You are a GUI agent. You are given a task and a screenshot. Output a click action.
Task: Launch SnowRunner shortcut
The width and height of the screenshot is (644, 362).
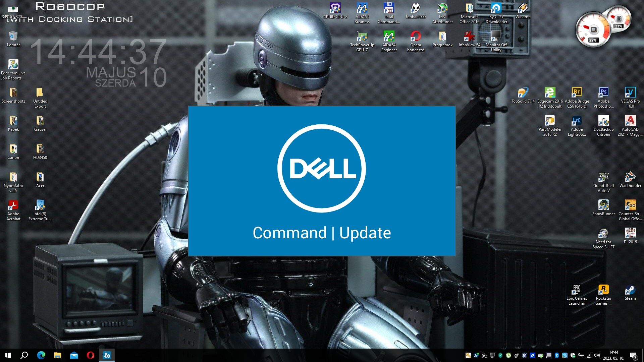tap(603, 208)
